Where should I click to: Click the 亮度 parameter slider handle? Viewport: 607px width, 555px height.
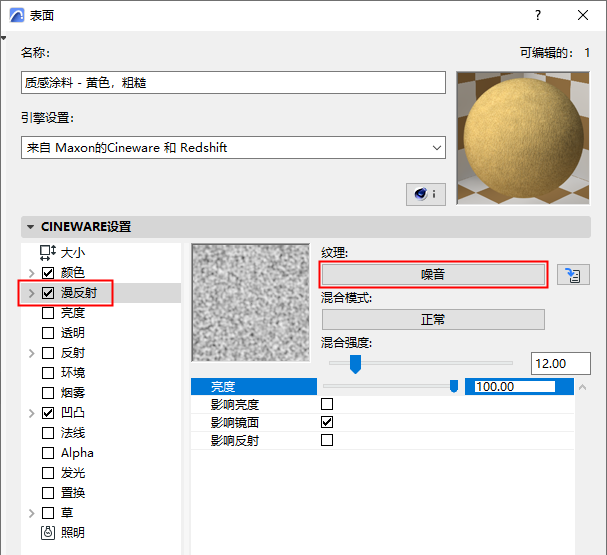coord(454,386)
